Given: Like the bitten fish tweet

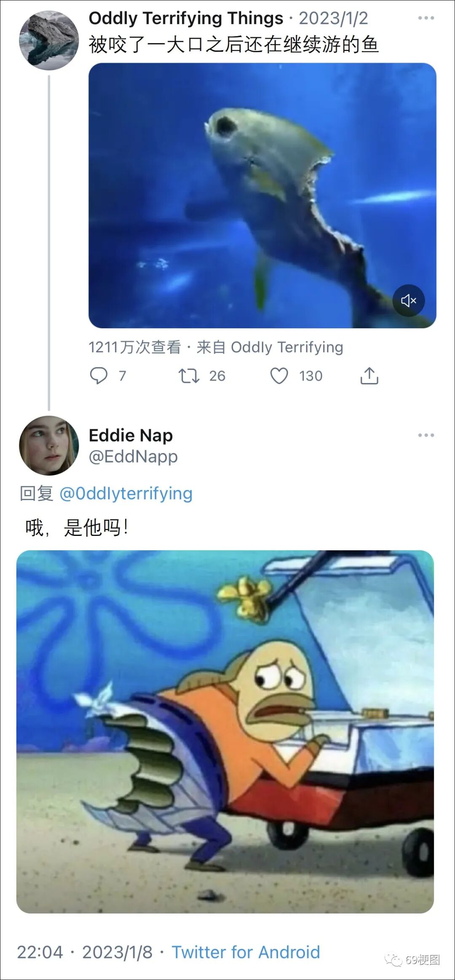Looking at the screenshot, I should click(x=279, y=375).
